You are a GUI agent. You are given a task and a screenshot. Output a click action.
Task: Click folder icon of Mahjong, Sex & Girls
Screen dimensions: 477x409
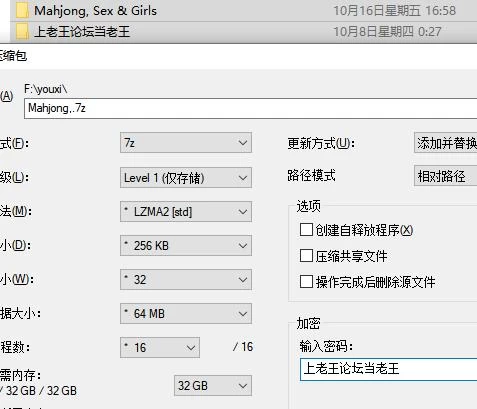[22, 11]
